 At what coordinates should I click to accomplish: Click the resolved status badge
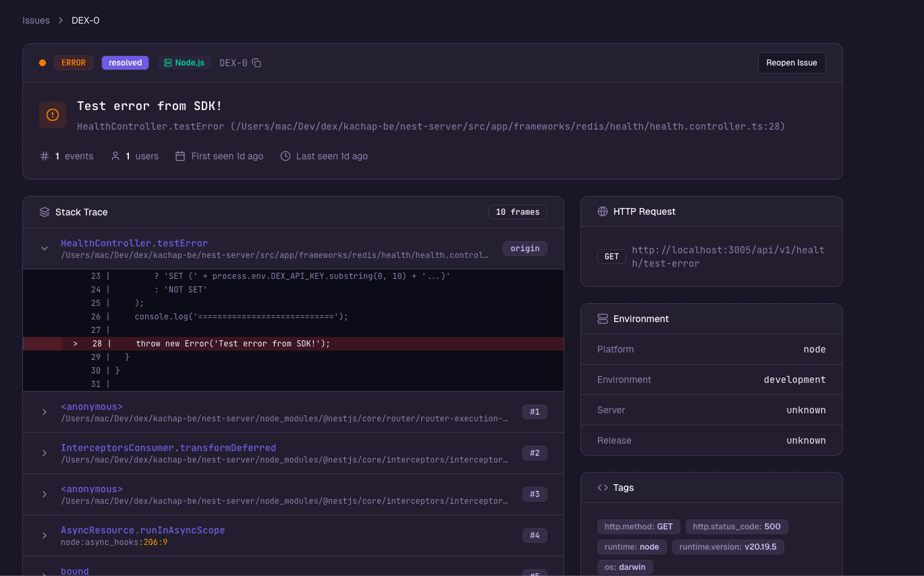pyautogui.click(x=125, y=63)
